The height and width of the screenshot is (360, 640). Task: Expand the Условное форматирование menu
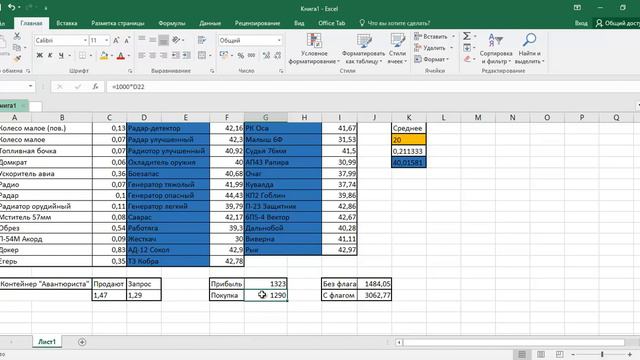pos(314,49)
